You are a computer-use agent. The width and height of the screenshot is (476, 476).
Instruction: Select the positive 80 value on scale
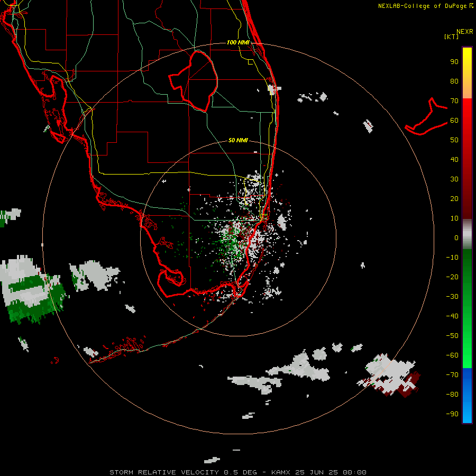click(454, 81)
